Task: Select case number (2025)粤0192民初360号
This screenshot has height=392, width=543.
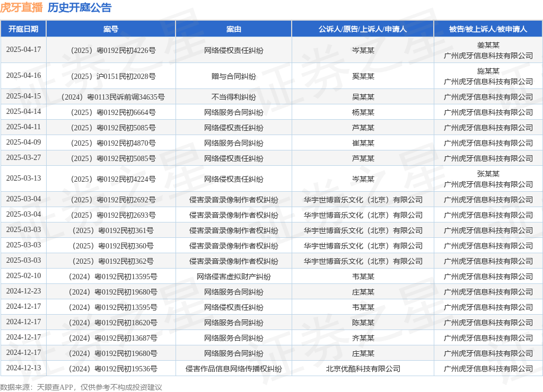Action: [113, 246]
